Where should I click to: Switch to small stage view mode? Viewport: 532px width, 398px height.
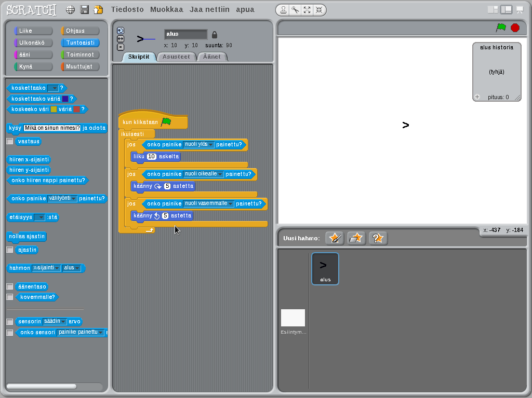(x=493, y=10)
